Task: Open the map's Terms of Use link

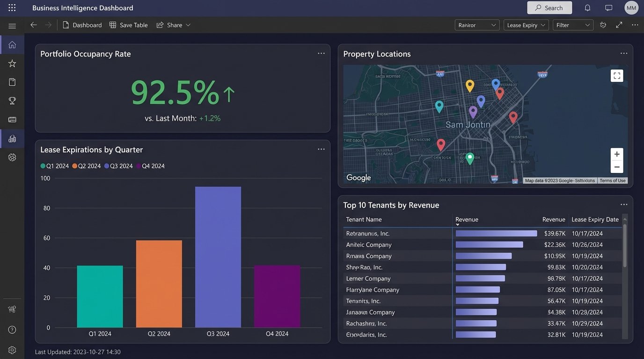Action: (x=613, y=180)
